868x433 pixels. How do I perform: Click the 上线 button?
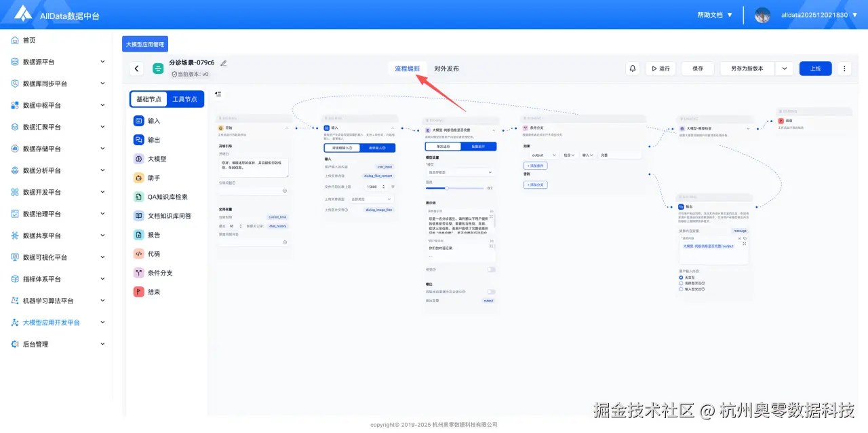(815, 68)
